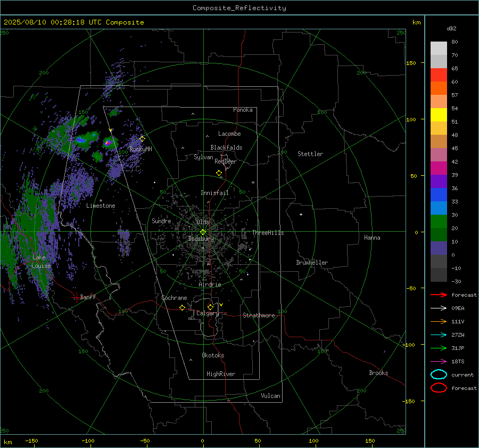479x448 pixels.
Task: Click the Lake Louise label
Action: 41,262
